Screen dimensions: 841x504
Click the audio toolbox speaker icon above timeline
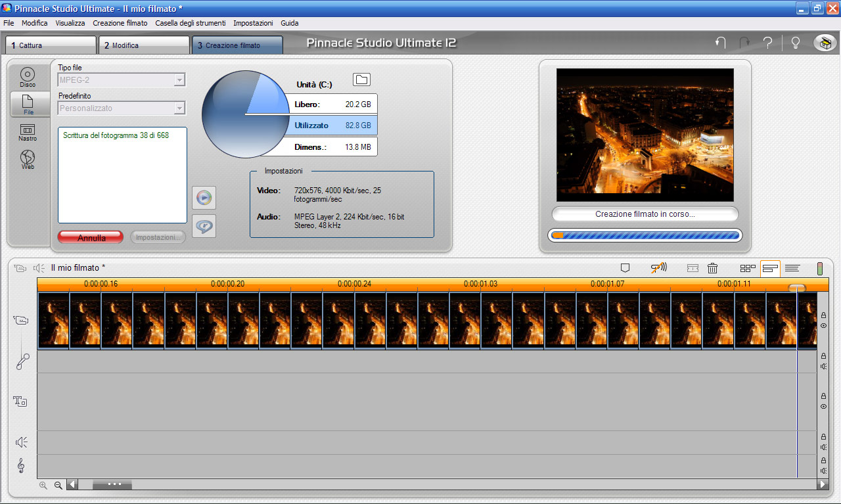point(39,268)
